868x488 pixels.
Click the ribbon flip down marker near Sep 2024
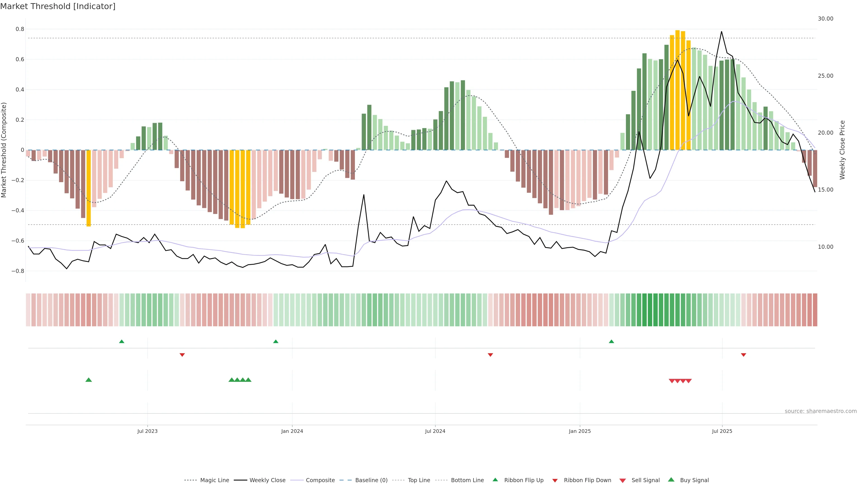pyautogui.click(x=490, y=355)
